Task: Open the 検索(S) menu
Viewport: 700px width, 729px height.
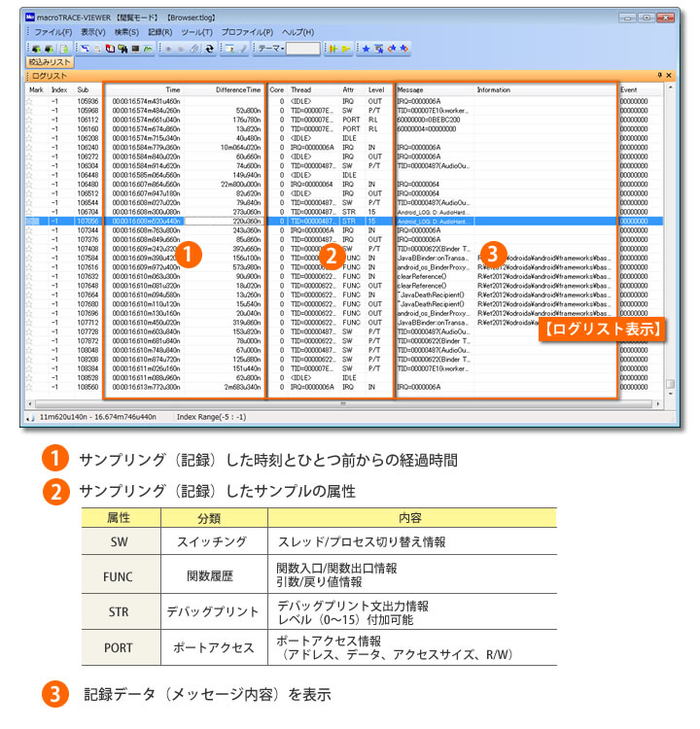Action: coord(126,32)
